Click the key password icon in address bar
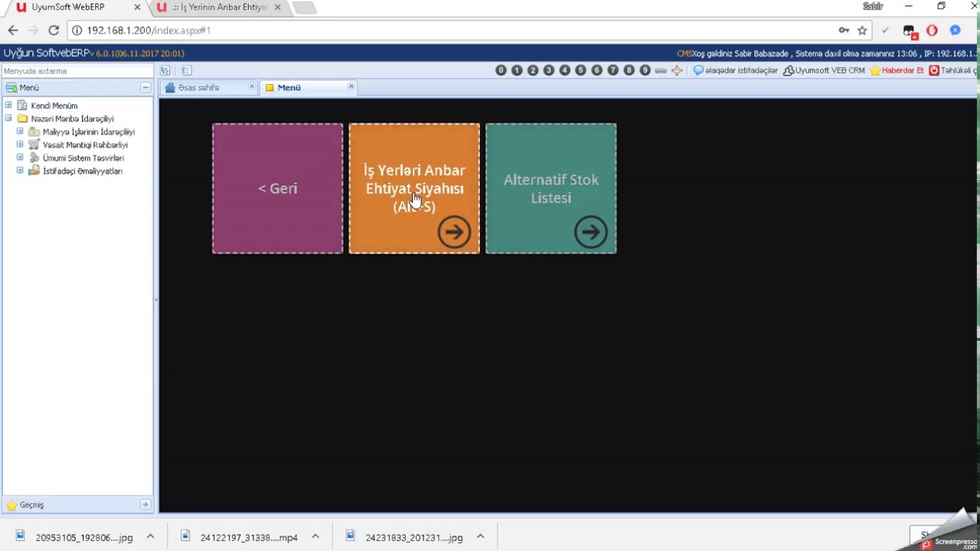 [844, 30]
